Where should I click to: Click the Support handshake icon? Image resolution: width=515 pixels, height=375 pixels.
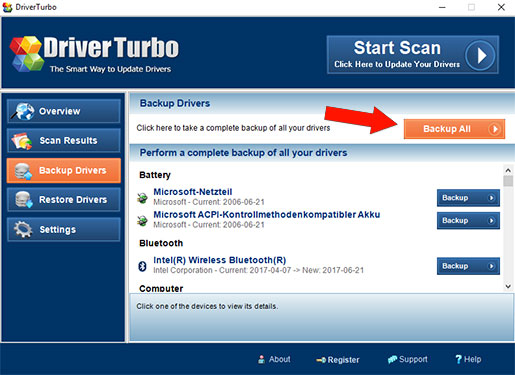392,359
